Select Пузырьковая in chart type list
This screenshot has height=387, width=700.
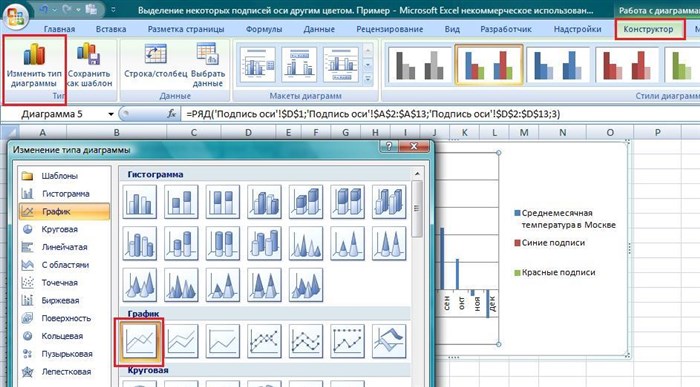pyautogui.click(x=64, y=354)
